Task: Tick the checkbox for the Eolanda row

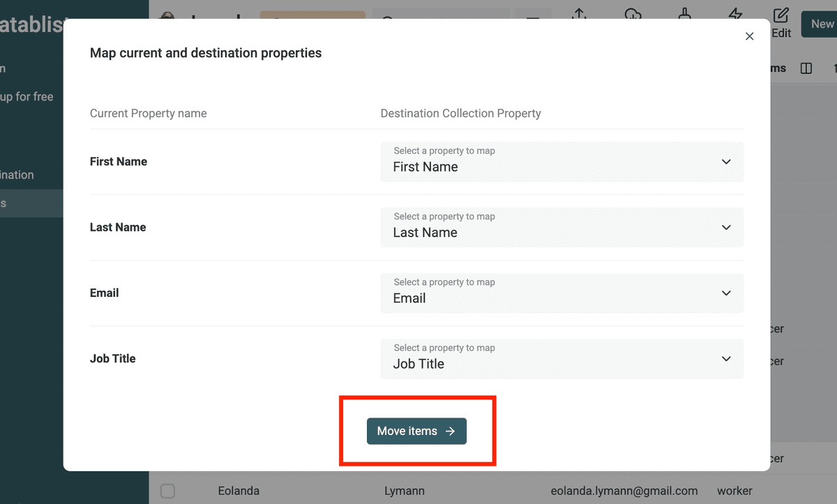Action: 167,491
